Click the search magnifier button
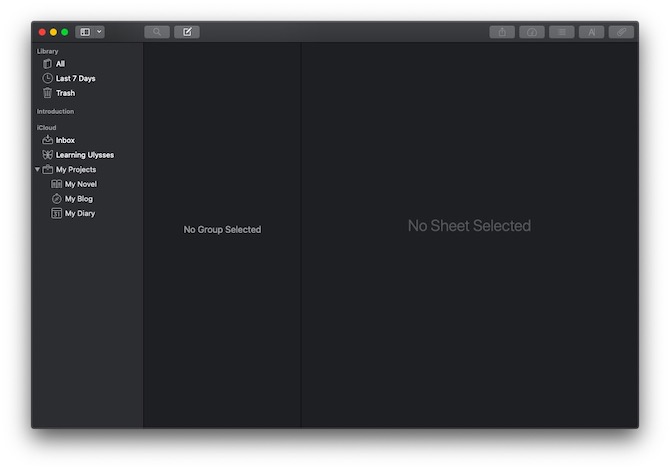The image size is (670, 470). click(157, 32)
